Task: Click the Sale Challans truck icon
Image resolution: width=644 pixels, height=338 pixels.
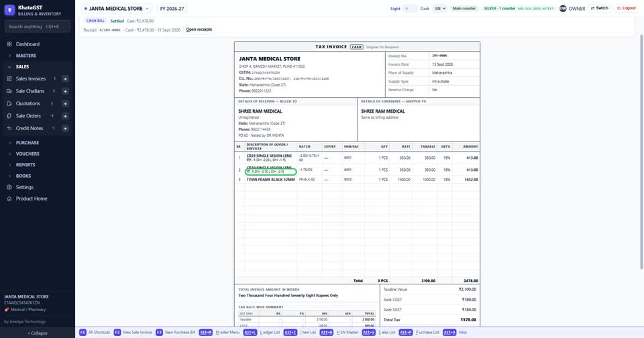Action: click(x=9, y=91)
